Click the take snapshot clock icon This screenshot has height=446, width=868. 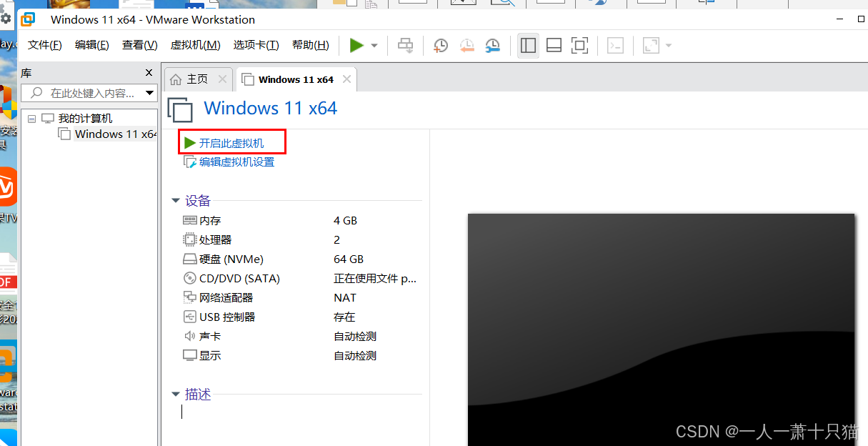pos(441,46)
